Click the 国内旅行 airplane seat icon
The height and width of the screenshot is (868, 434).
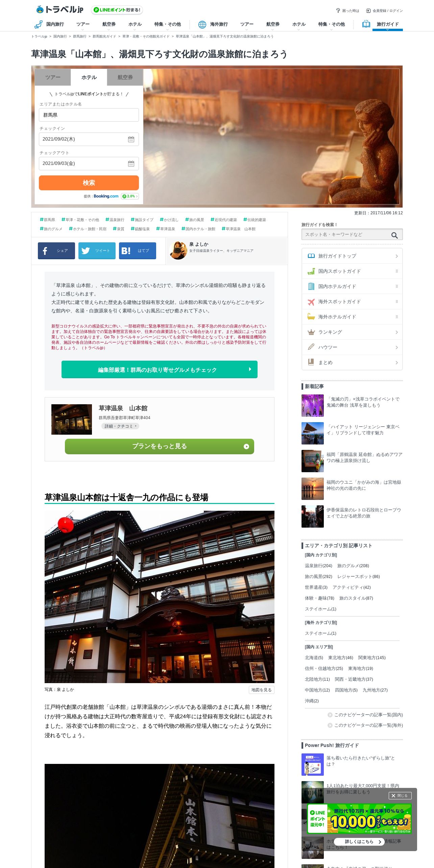[x=38, y=24]
